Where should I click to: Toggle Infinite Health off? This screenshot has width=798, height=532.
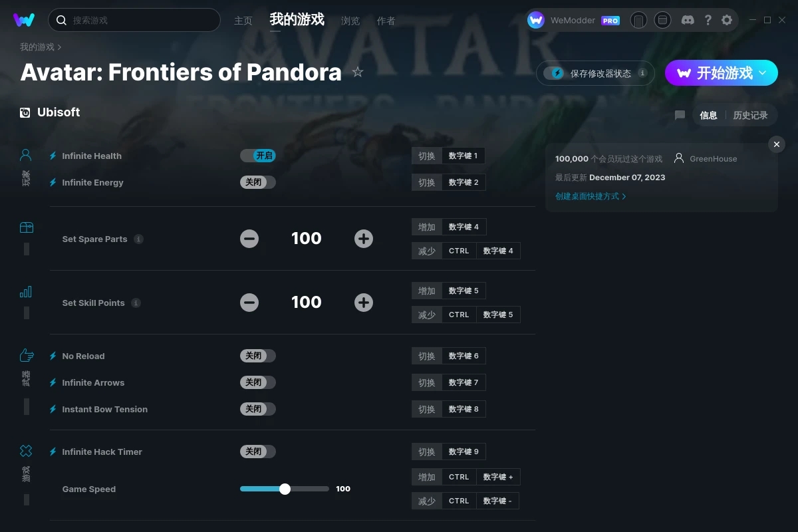click(x=258, y=156)
